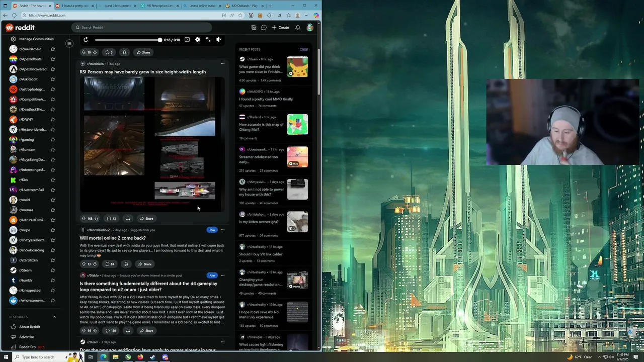The width and height of the screenshot is (644, 362).
Task: Favorite r/Kick with the star
Action: click(x=52, y=179)
